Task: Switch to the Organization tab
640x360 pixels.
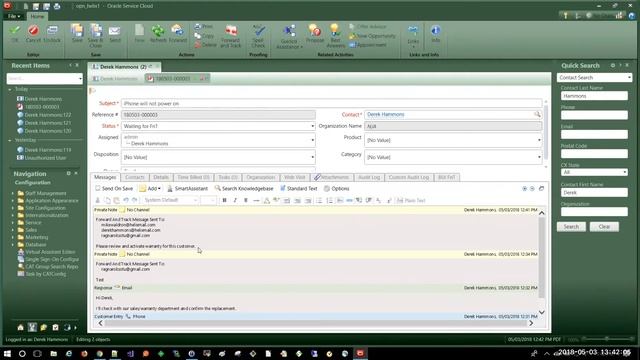Action: point(261,177)
